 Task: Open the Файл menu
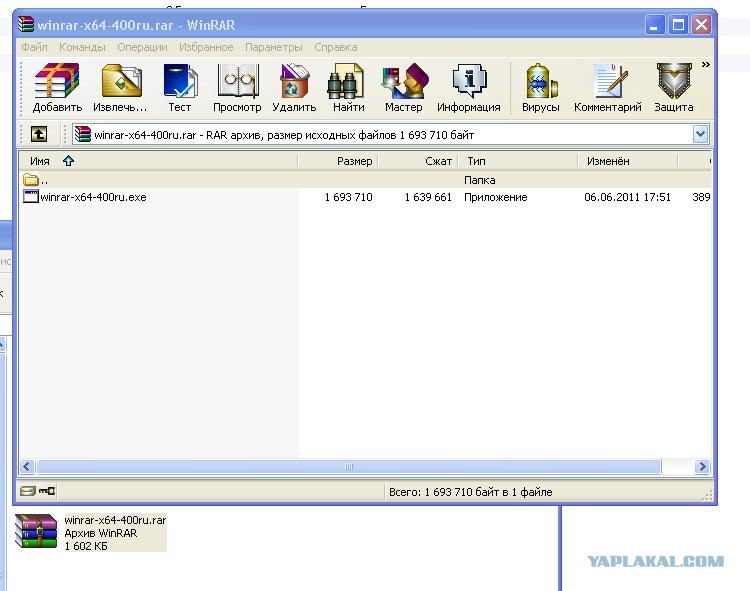34,47
